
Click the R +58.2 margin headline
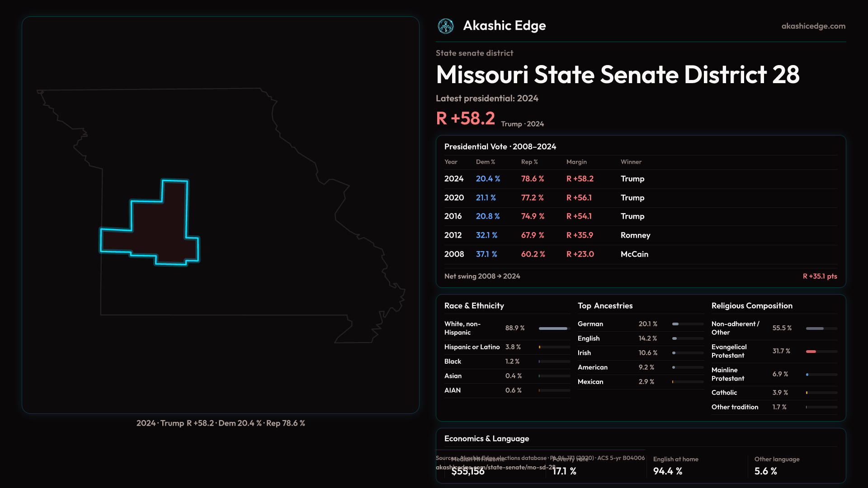465,118
